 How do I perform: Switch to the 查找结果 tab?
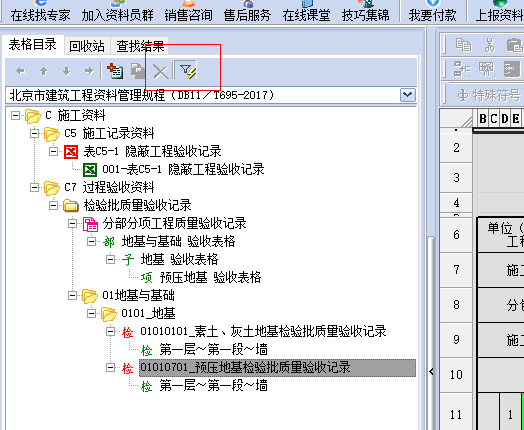(140, 46)
